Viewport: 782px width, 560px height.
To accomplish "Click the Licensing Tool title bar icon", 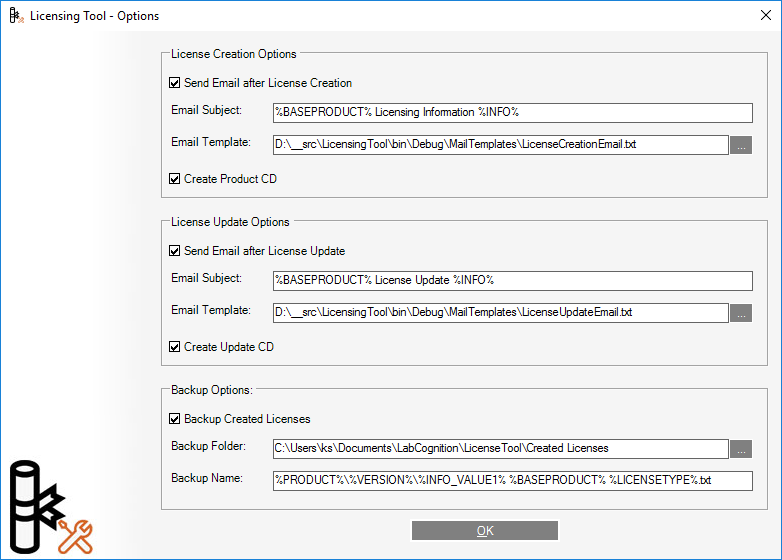I will tap(16, 16).
